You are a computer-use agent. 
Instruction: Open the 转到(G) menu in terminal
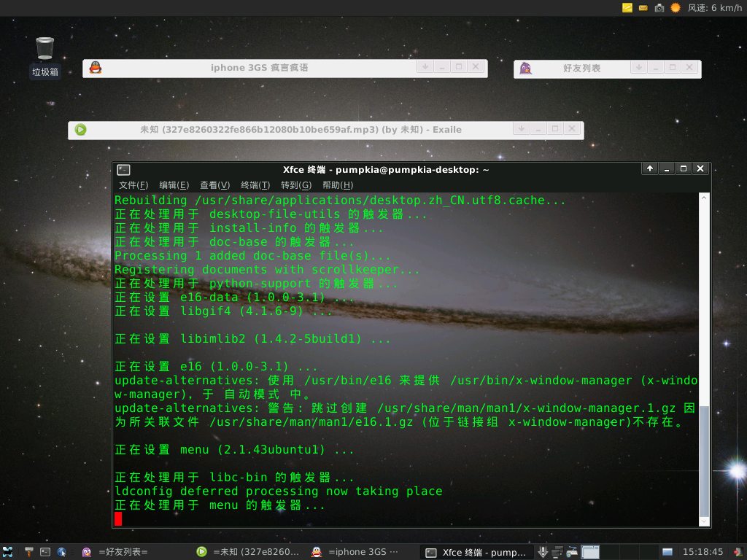click(296, 185)
